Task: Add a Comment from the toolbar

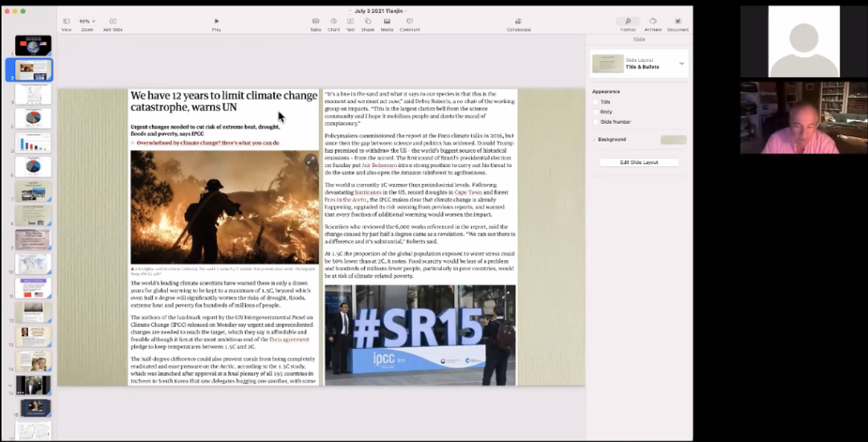Action: (x=410, y=22)
